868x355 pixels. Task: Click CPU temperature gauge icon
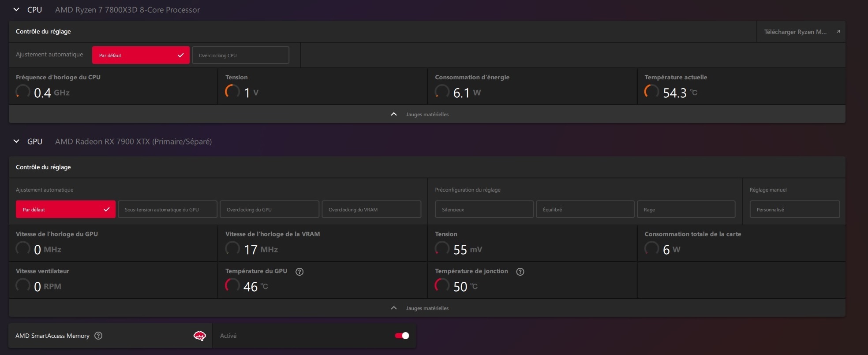point(651,92)
